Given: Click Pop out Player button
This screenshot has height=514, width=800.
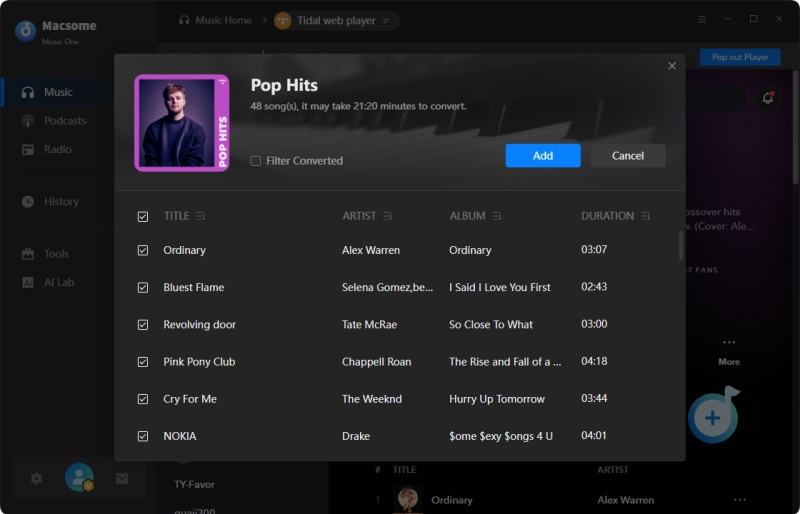Looking at the screenshot, I should click(740, 57).
